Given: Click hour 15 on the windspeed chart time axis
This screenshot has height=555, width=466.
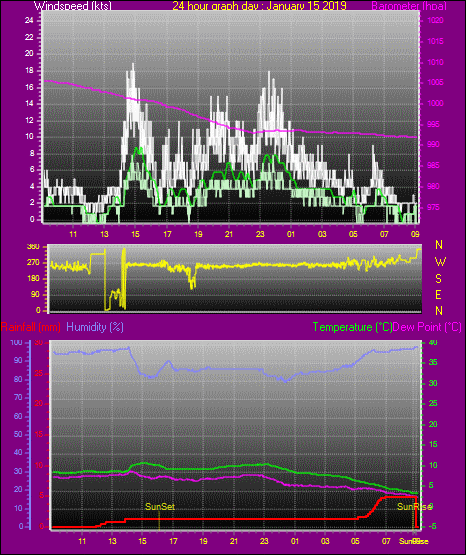Looking at the screenshot, I should tap(136, 234).
